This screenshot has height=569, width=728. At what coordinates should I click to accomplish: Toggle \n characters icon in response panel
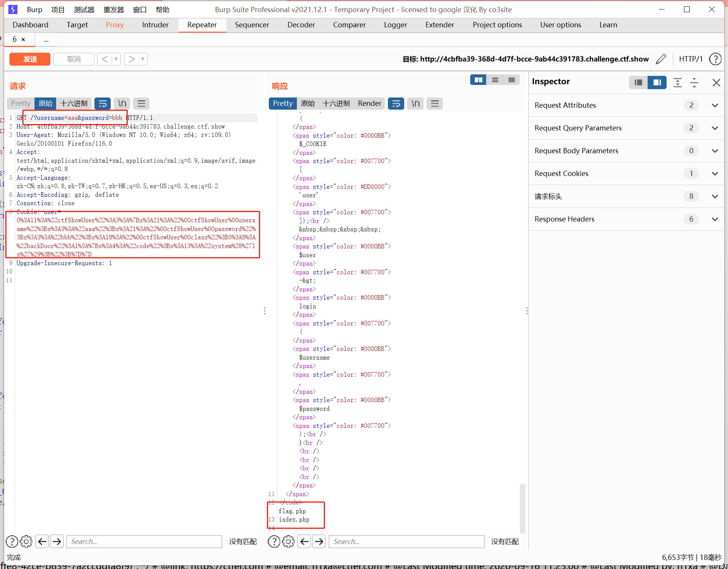pyautogui.click(x=416, y=104)
